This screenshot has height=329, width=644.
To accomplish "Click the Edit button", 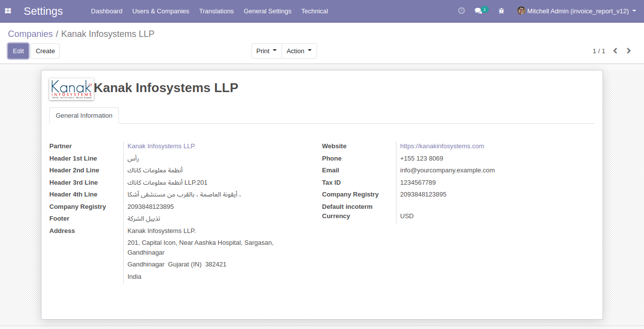I will 18,51.
